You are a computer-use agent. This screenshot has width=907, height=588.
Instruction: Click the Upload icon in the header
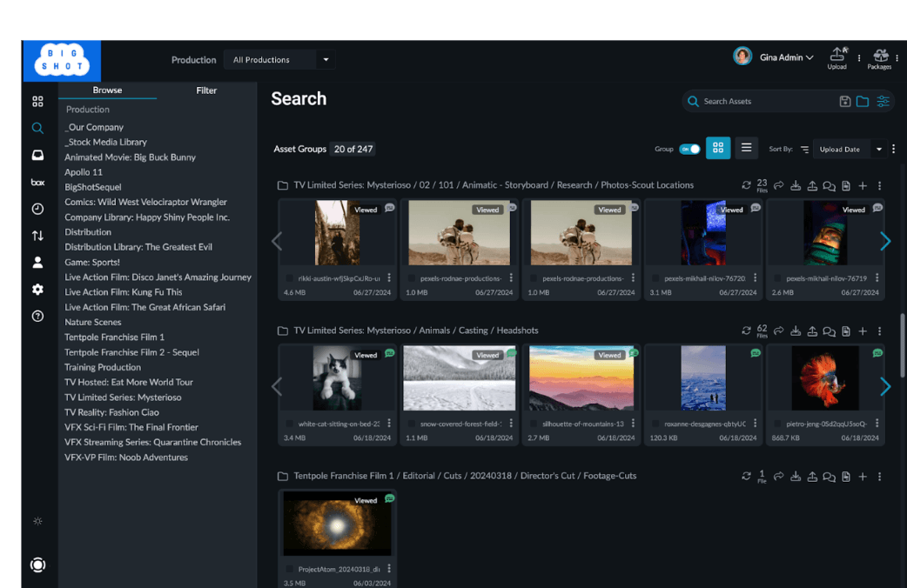836,57
